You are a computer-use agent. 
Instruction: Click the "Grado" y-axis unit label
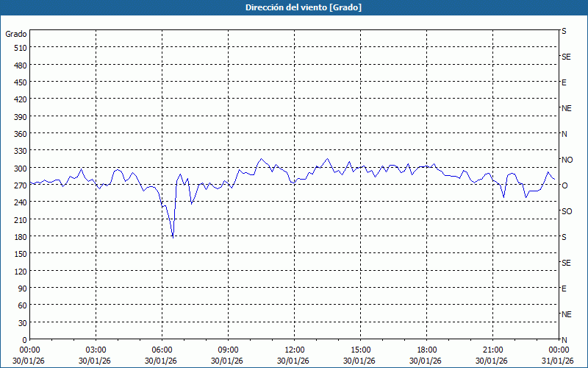tap(16, 34)
